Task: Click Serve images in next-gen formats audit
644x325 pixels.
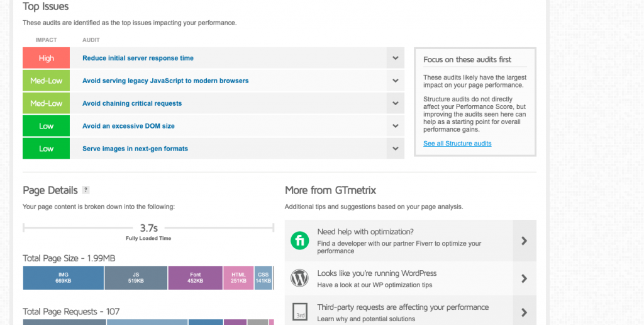Action: pyautogui.click(x=135, y=149)
